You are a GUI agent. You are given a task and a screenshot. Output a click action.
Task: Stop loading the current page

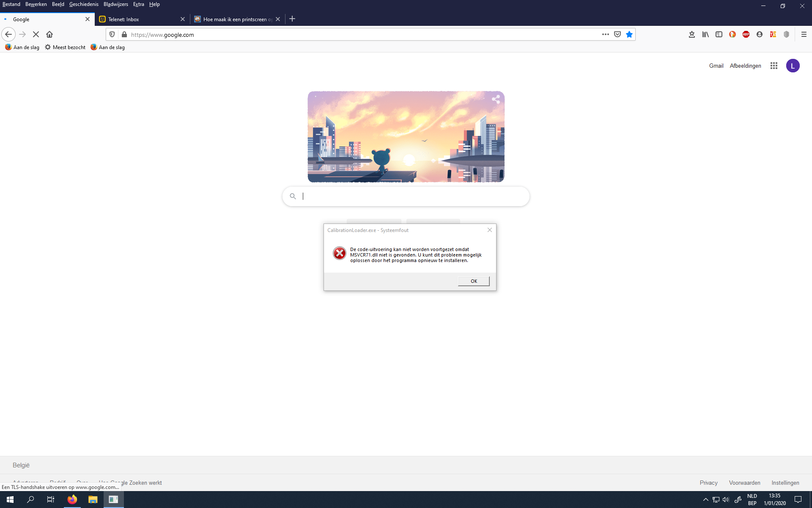36,34
